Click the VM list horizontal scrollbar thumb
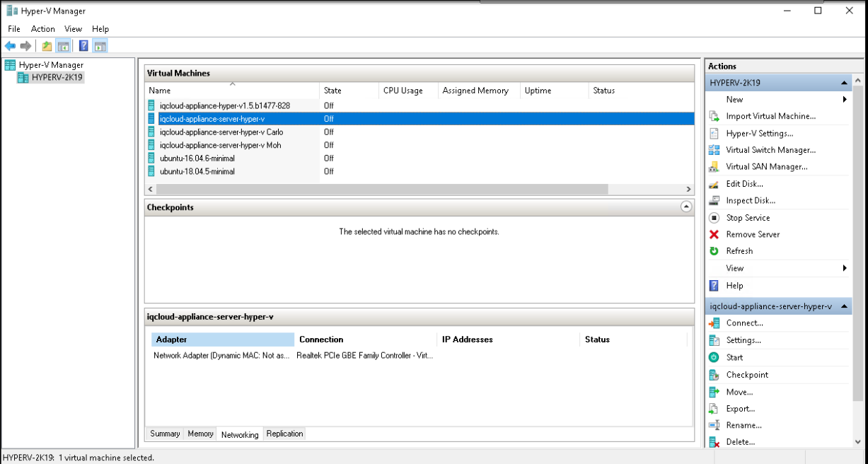This screenshot has width=868, height=464. pos(382,190)
